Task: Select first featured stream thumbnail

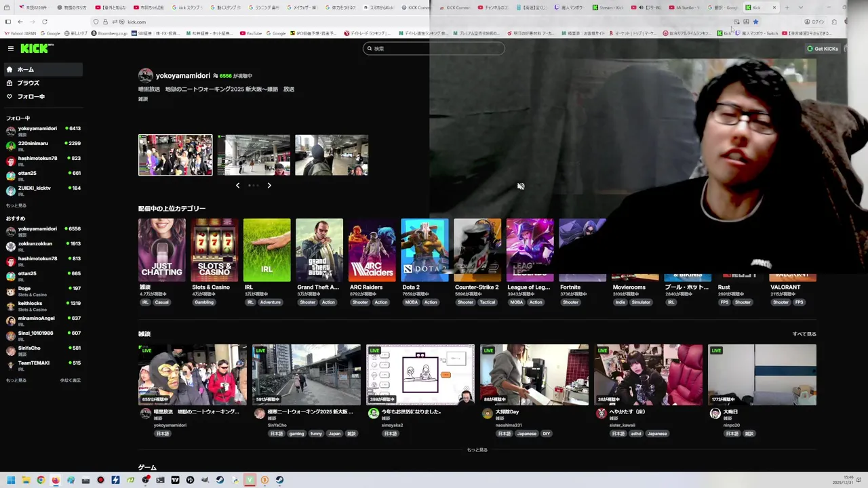Action: point(176,155)
